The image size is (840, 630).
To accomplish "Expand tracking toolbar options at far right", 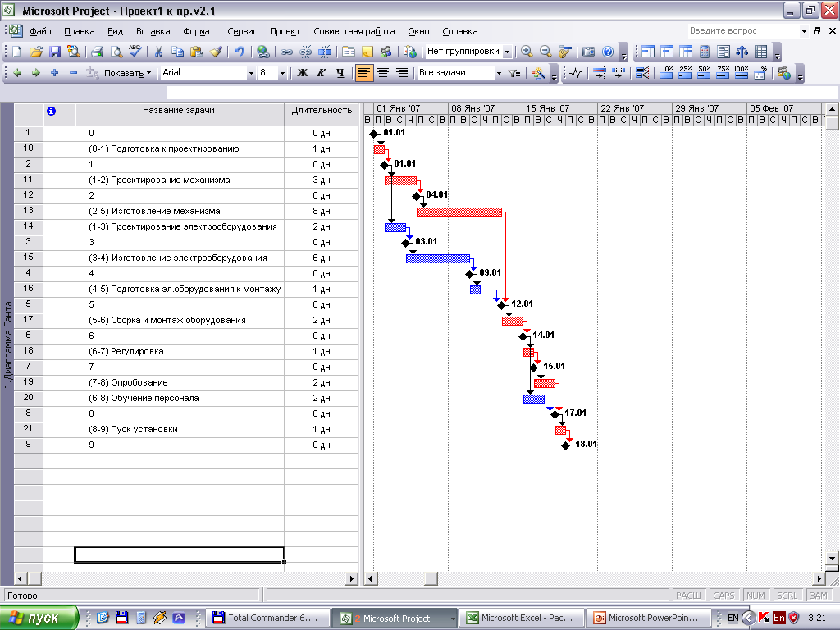I will point(801,74).
